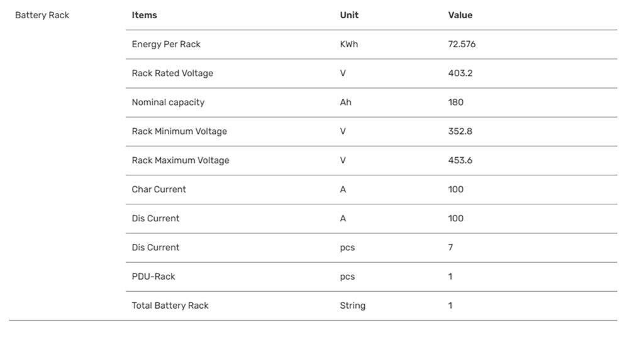Click the Rack Maximum Voltage label
Viewport: 644px width, 337px height.
(x=180, y=160)
